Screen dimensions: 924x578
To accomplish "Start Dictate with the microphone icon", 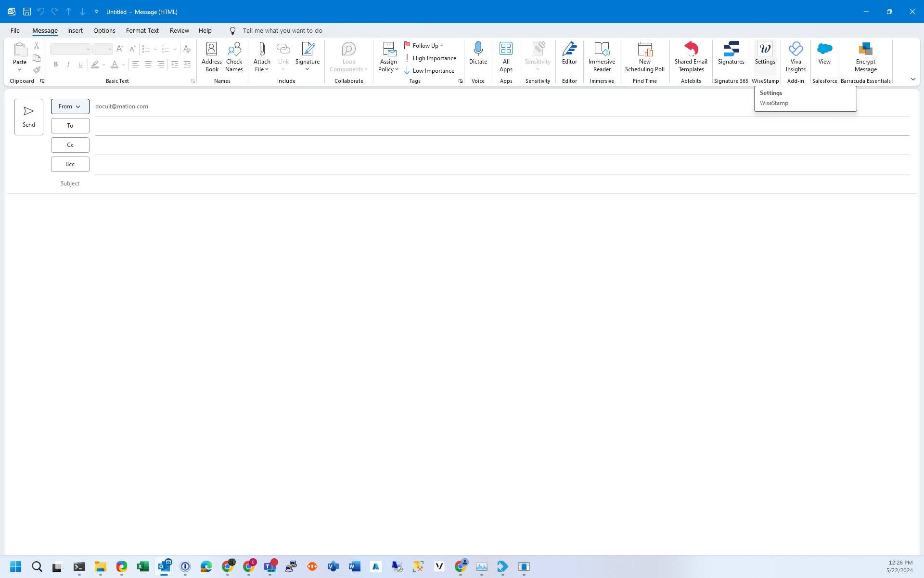I will click(x=477, y=53).
